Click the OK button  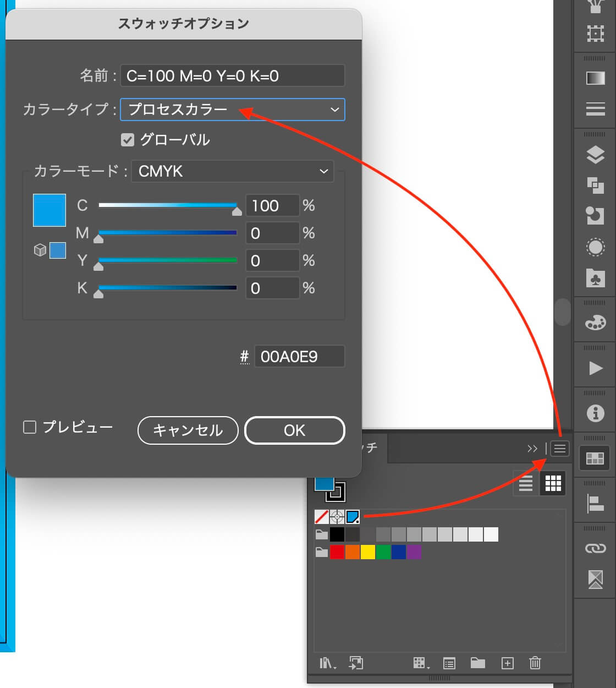pos(294,430)
